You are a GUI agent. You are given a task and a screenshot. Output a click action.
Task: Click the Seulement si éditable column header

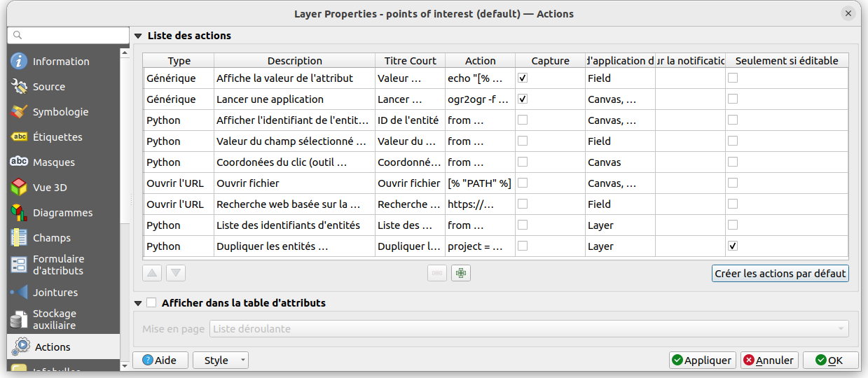tap(787, 61)
